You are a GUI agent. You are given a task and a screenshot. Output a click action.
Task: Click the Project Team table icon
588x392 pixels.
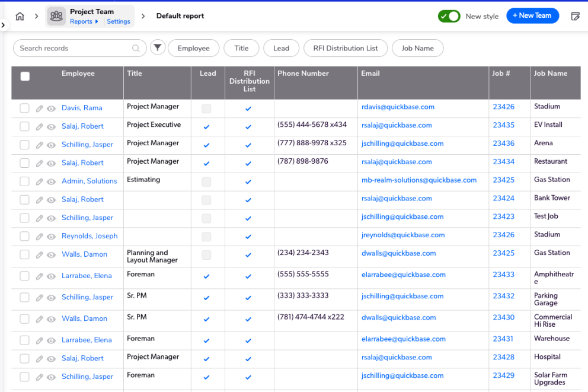(57, 17)
